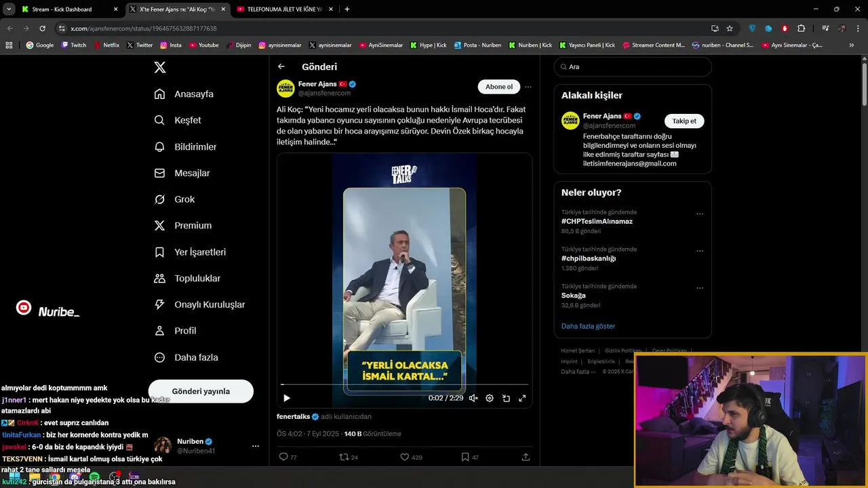
Task: Open options for #chpilbaskanlığı trend
Action: [x=700, y=251]
